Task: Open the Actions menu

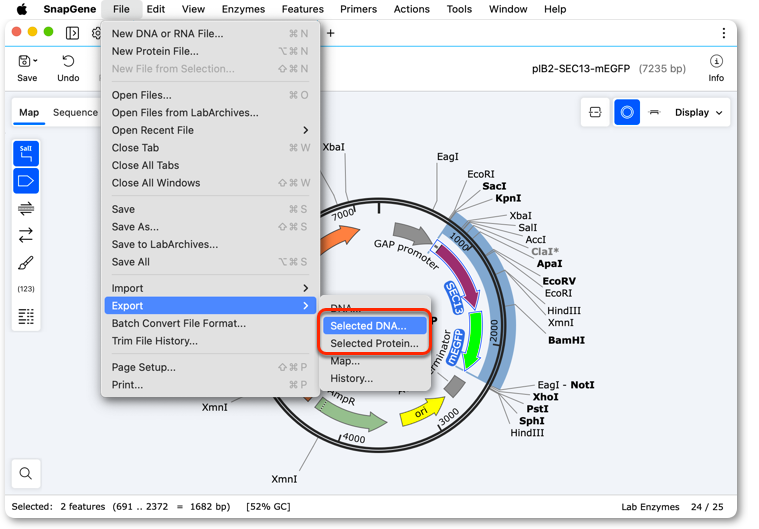Action: [x=411, y=9]
